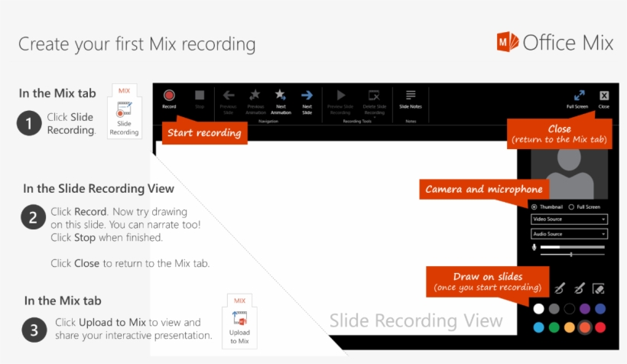Image resolution: width=627 pixels, height=364 pixels.
Task: Click the camera preview thumbnail
Action: pos(569,174)
